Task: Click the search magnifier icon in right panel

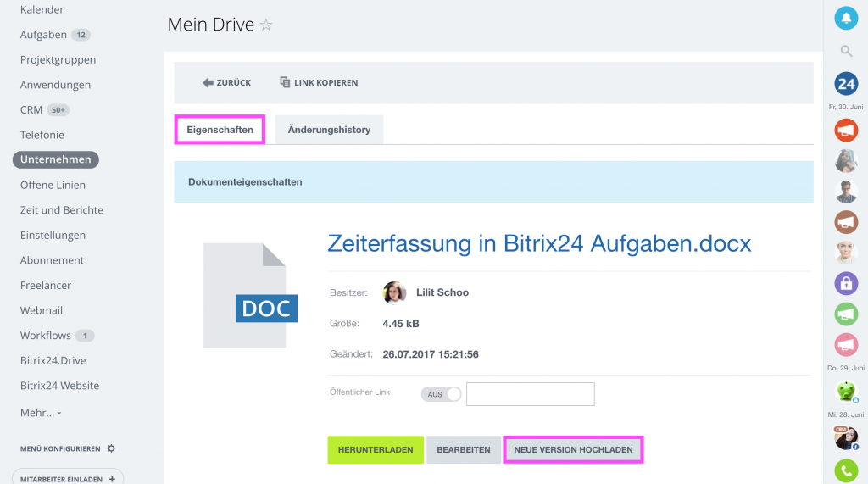Action: point(846,51)
